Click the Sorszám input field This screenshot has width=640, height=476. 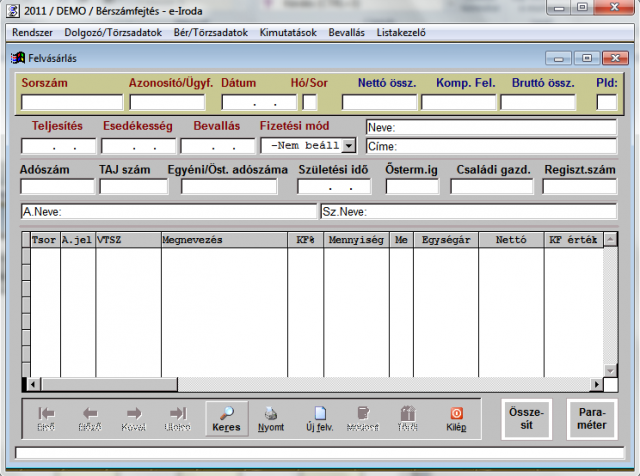(71, 102)
